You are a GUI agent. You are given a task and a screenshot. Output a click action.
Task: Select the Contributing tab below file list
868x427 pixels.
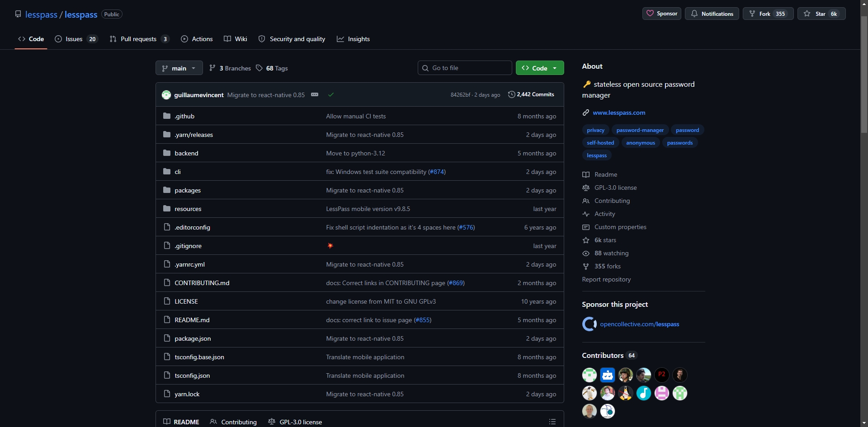tap(233, 422)
